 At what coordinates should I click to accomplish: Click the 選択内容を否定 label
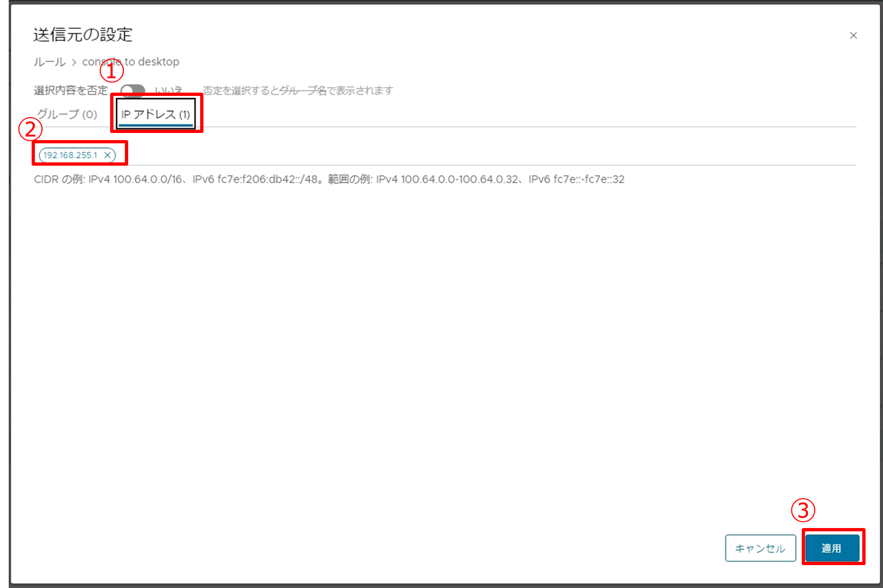click(70, 90)
